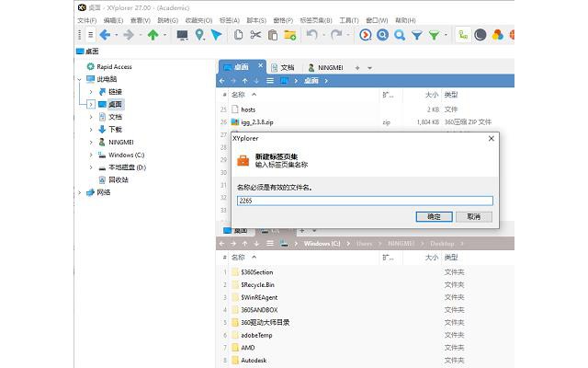Expand the 下载 tree node
Screen dimensions: 588x368
click(x=91, y=130)
